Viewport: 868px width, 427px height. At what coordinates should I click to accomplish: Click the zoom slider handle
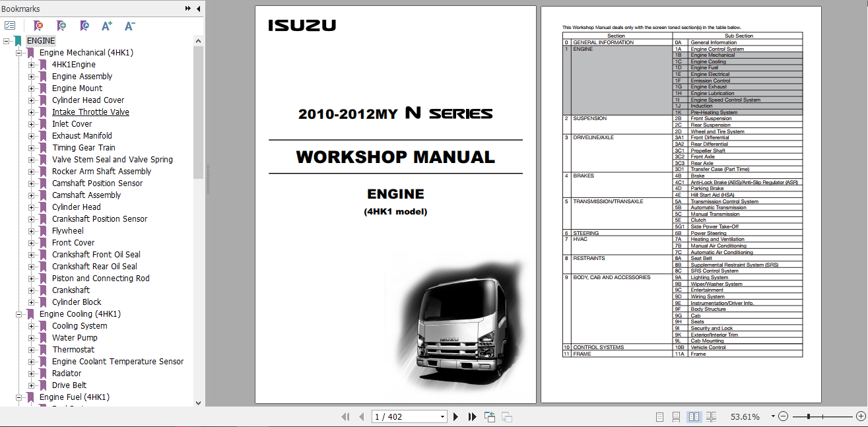(808, 416)
